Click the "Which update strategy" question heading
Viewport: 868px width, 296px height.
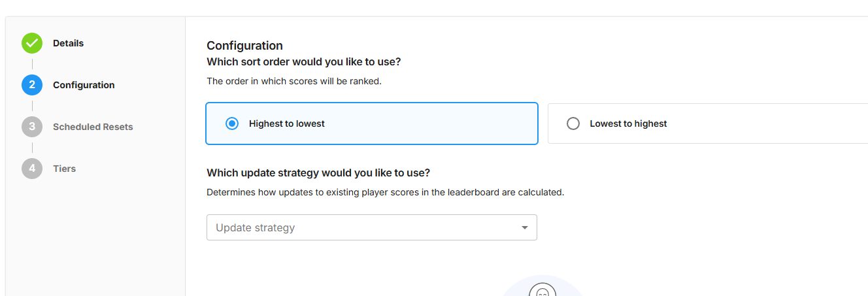(318, 173)
